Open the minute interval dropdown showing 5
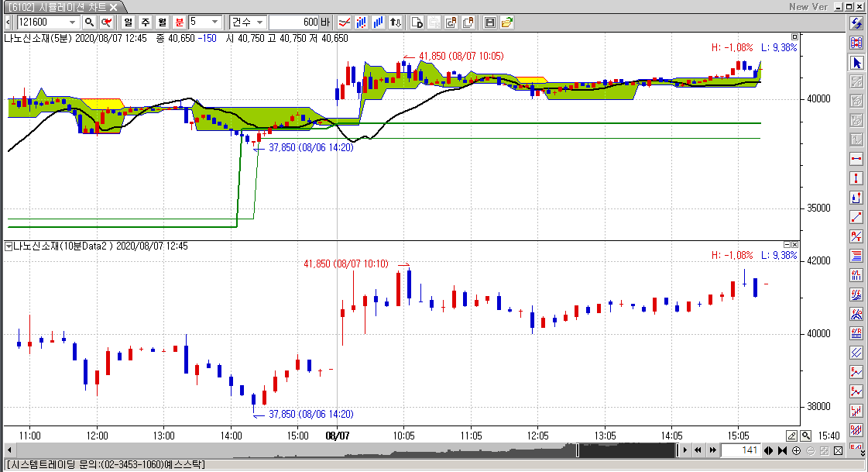The width and height of the screenshot is (868, 472). click(215, 22)
